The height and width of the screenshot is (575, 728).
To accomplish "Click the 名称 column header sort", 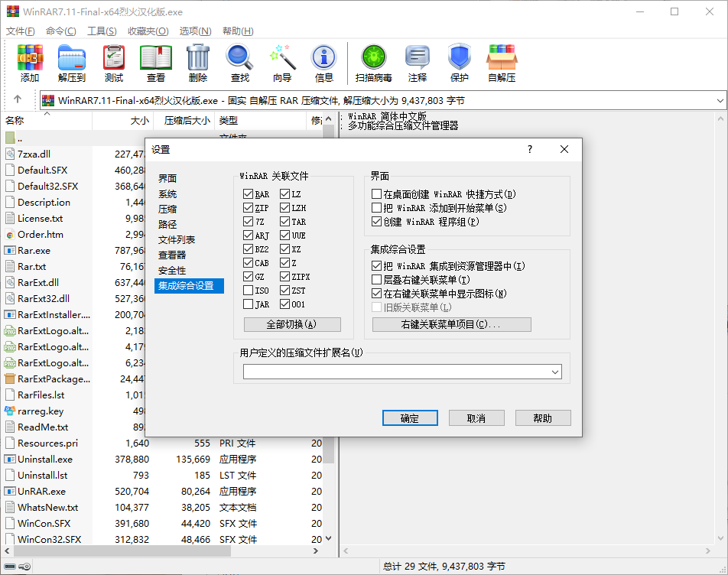I will point(47,121).
